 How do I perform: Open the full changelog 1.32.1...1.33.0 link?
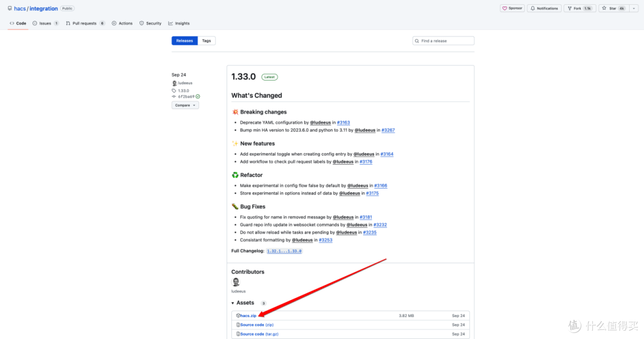[x=284, y=251]
